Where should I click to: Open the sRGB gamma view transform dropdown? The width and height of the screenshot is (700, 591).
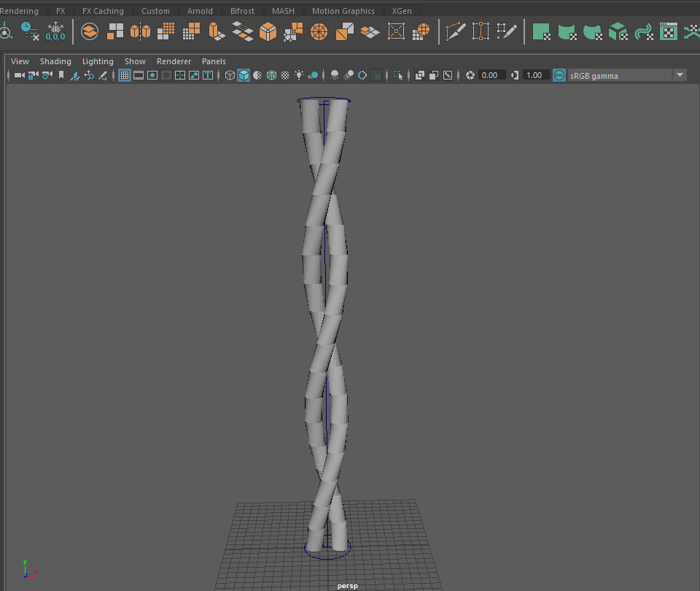680,75
